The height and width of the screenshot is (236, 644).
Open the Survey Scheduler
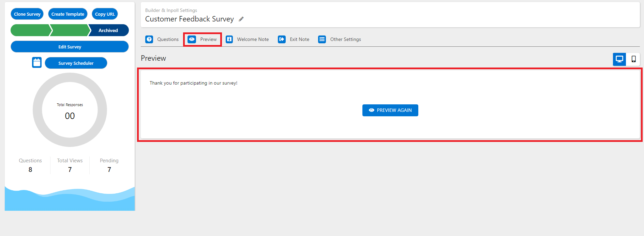[76, 63]
